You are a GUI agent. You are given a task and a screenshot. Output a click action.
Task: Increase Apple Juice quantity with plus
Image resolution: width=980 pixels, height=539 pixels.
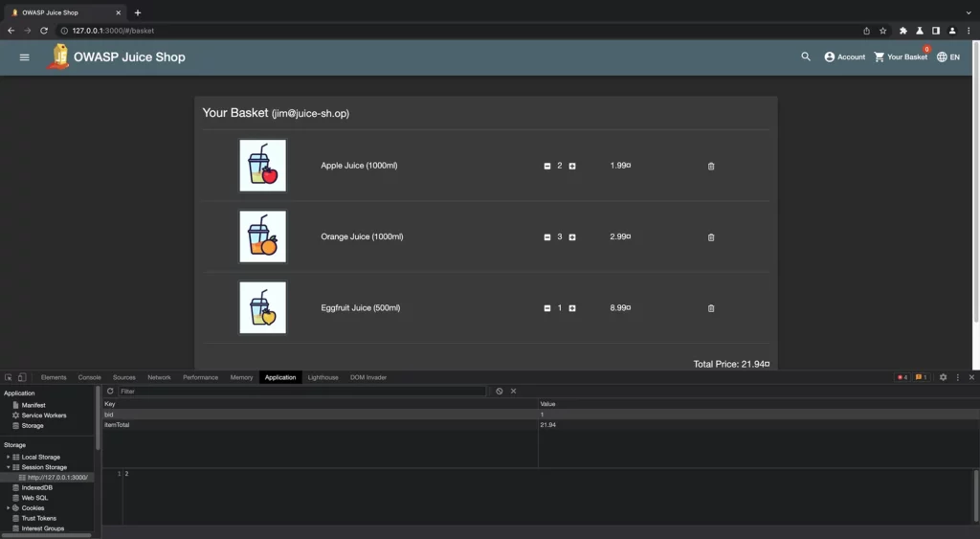pyautogui.click(x=572, y=167)
